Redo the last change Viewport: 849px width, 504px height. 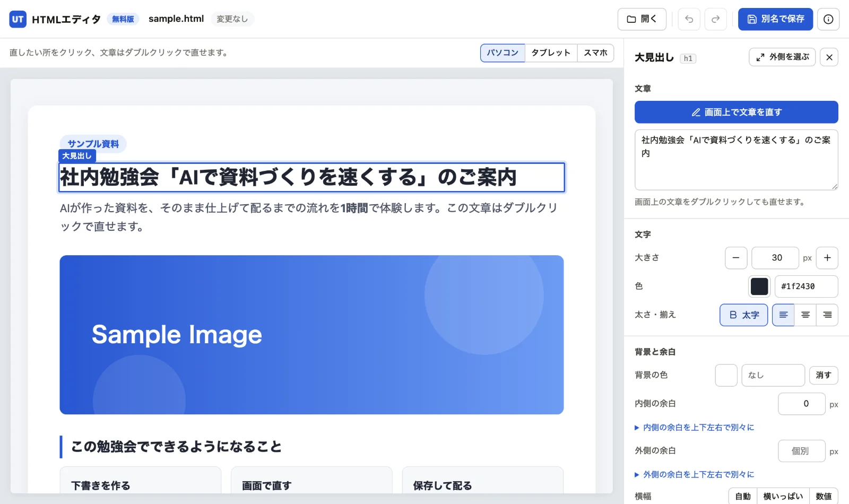[x=715, y=19]
